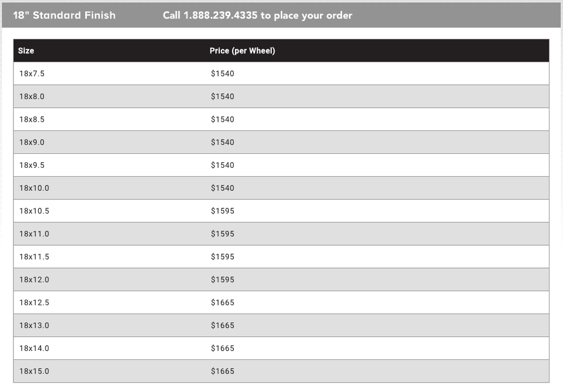This screenshot has width=563, height=392.
Task: Click the $1540 price for 18x7.5
Action: 223,74
